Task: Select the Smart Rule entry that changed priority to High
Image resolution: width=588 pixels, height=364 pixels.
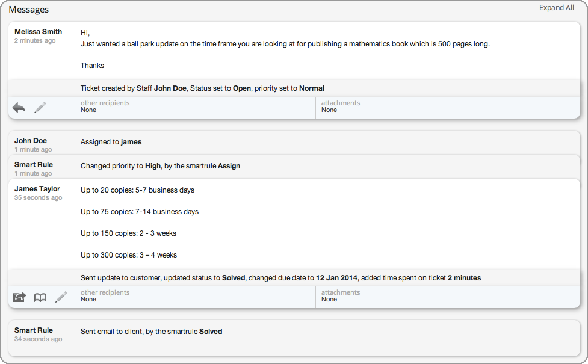Action: [294, 167]
